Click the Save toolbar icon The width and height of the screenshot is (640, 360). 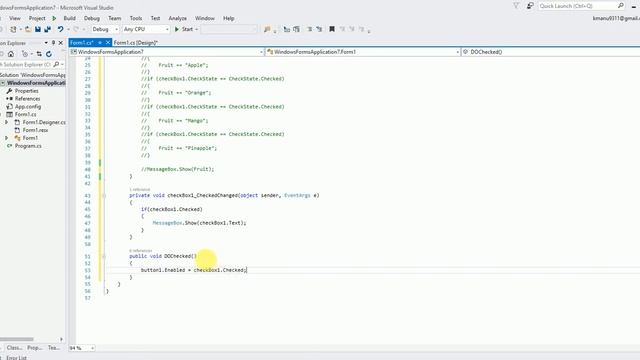[x=38, y=29]
